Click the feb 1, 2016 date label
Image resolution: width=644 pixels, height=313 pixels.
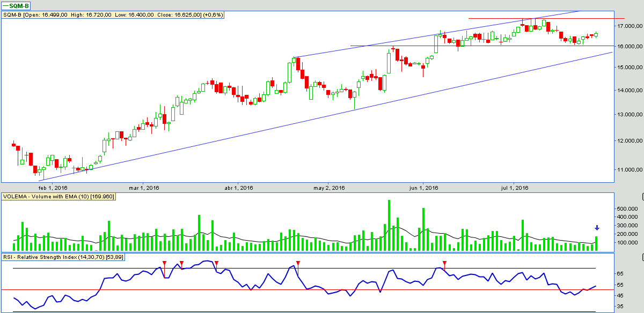tap(52, 188)
